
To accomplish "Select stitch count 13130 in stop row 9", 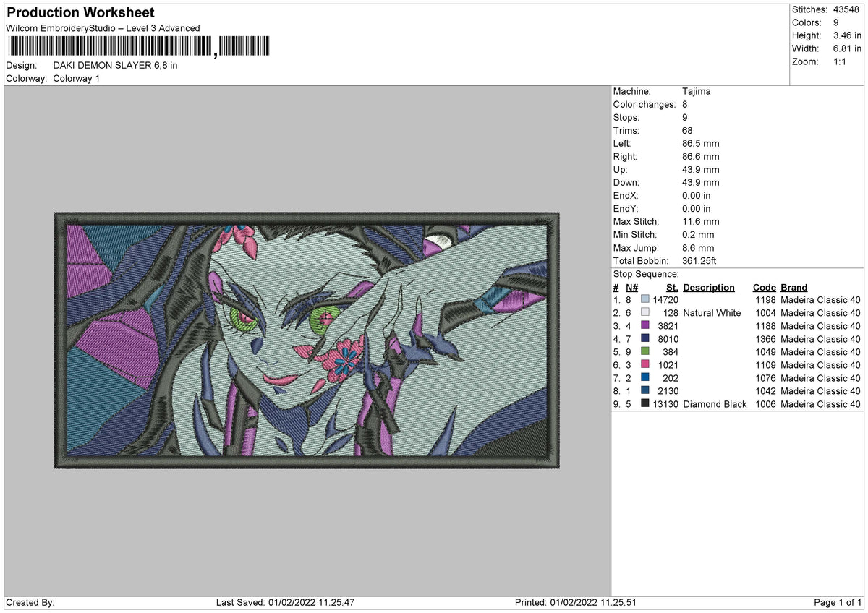I will (665, 404).
